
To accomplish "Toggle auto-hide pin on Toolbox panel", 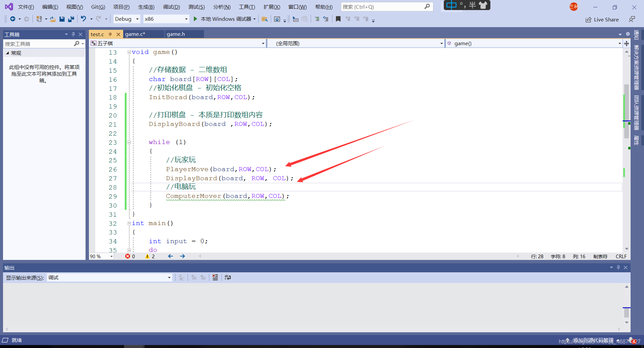I will (x=73, y=34).
